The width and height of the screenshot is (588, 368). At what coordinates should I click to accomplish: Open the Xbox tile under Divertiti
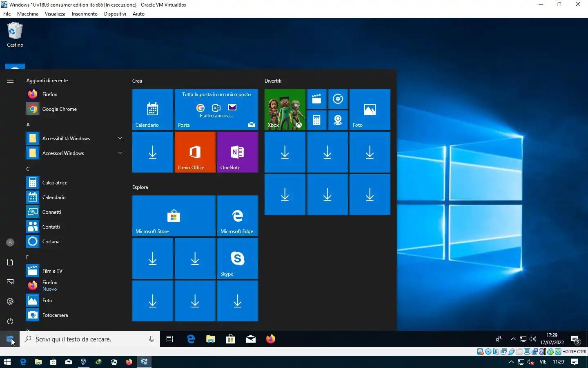[285, 109]
